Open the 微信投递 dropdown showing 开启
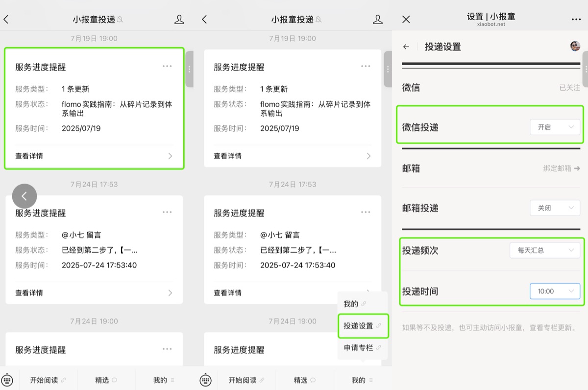 tap(555, 127)
